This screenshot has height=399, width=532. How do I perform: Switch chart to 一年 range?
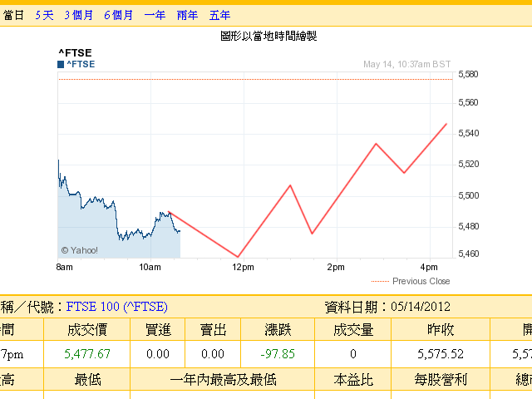coord(155,15)
